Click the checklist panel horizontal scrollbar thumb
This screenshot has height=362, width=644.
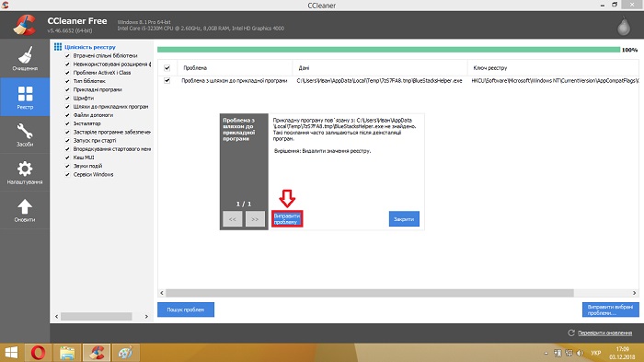point(97,316)
